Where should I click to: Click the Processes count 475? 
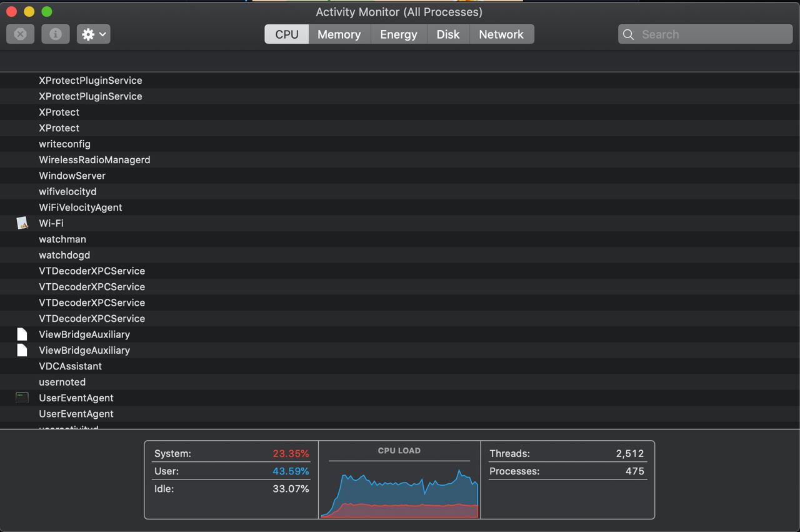(635, 471)
